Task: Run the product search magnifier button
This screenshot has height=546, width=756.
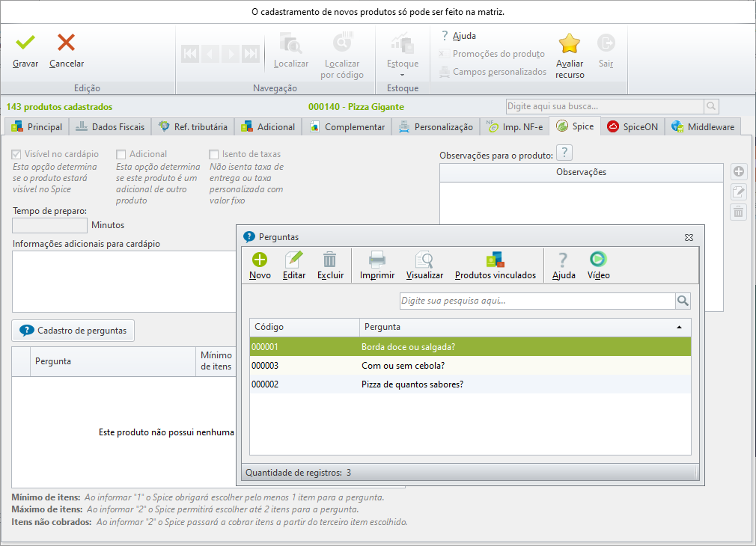Action: tap(711, 106)
